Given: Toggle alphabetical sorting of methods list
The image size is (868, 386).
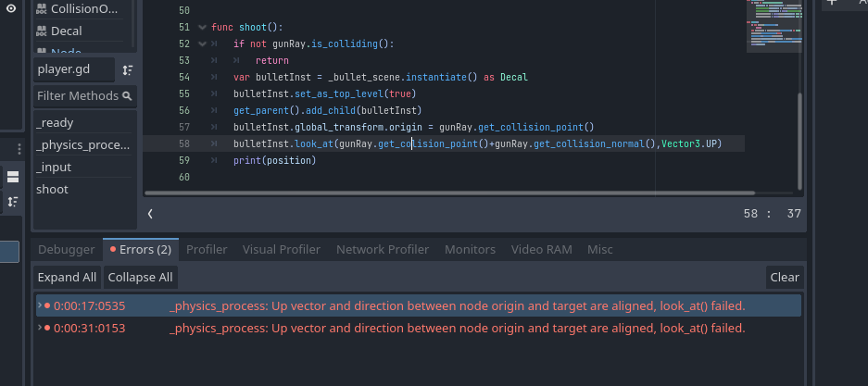Looking at the screenshot, I should point(128,69).
